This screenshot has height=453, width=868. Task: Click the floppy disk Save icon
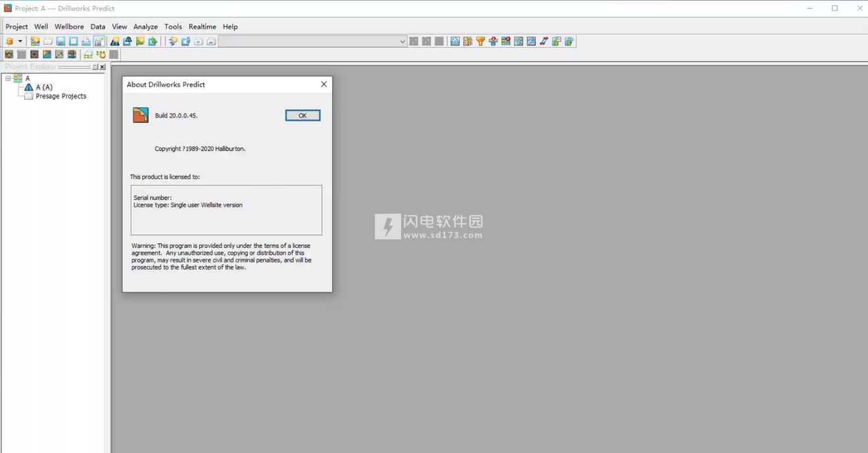click(x=60, y=41)
